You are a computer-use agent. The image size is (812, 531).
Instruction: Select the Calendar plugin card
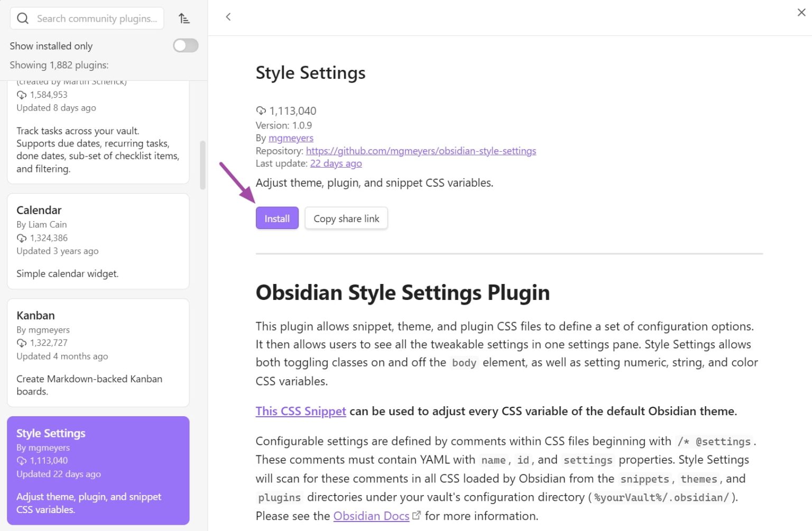tap(98, 241)
